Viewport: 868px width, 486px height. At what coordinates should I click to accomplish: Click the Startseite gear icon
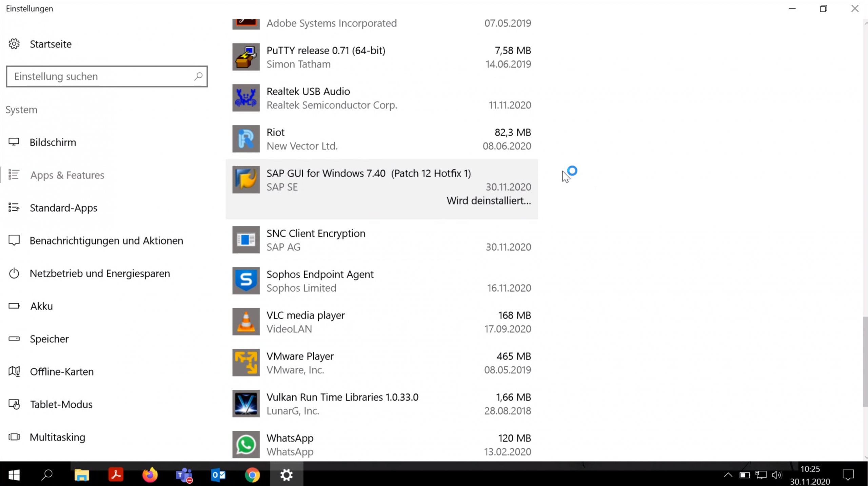(x=14, y=44)
